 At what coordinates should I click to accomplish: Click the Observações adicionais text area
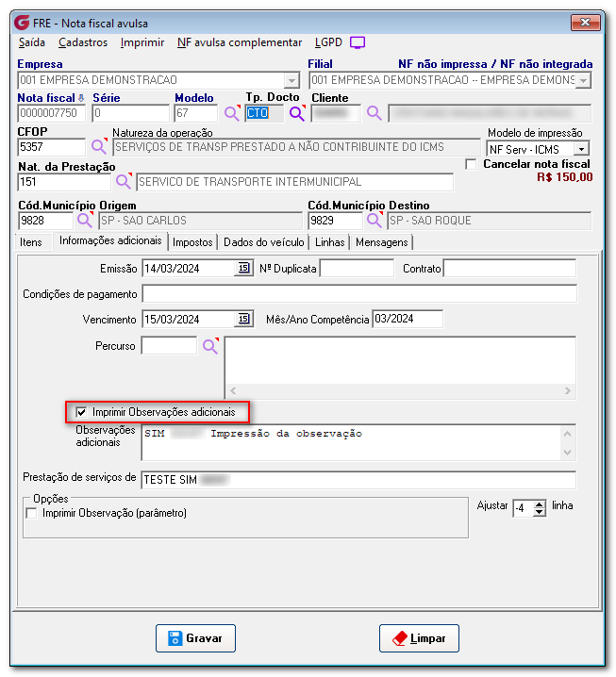tap(352, 442)
